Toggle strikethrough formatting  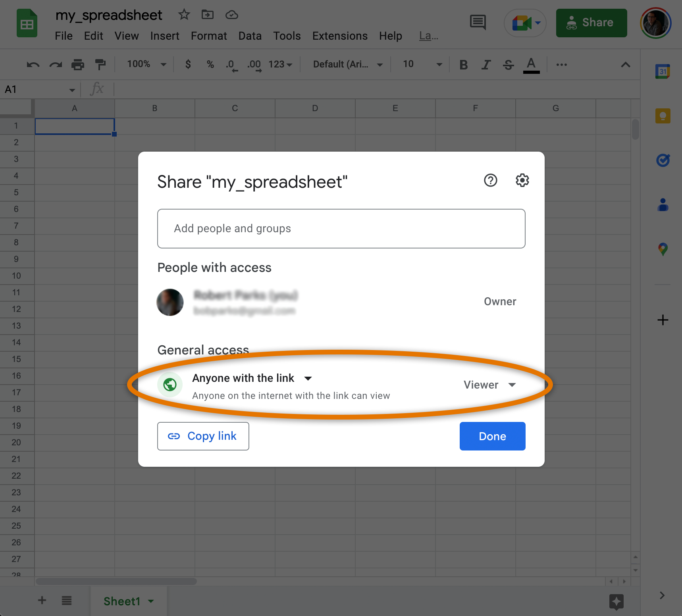(508, 64)
